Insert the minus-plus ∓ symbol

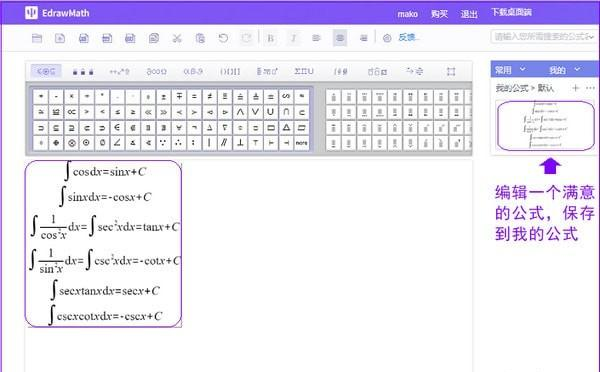[179, 96]
